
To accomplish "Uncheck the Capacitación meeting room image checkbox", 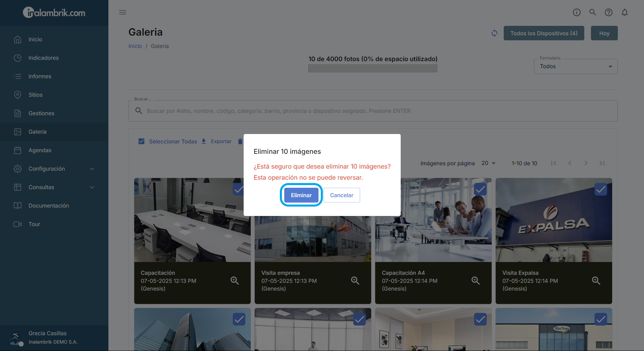I will point(239,189).
